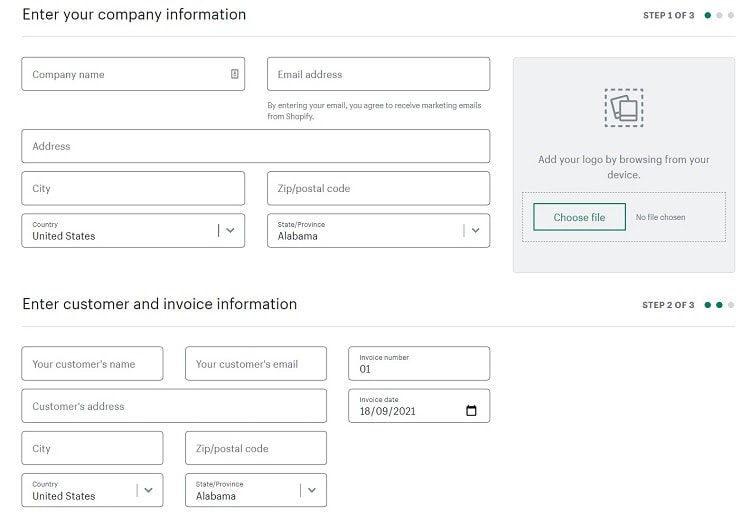The height and width of the screenshot is (516, 750).
Task: Open the company Country dropdown
Action: [133, 231]
